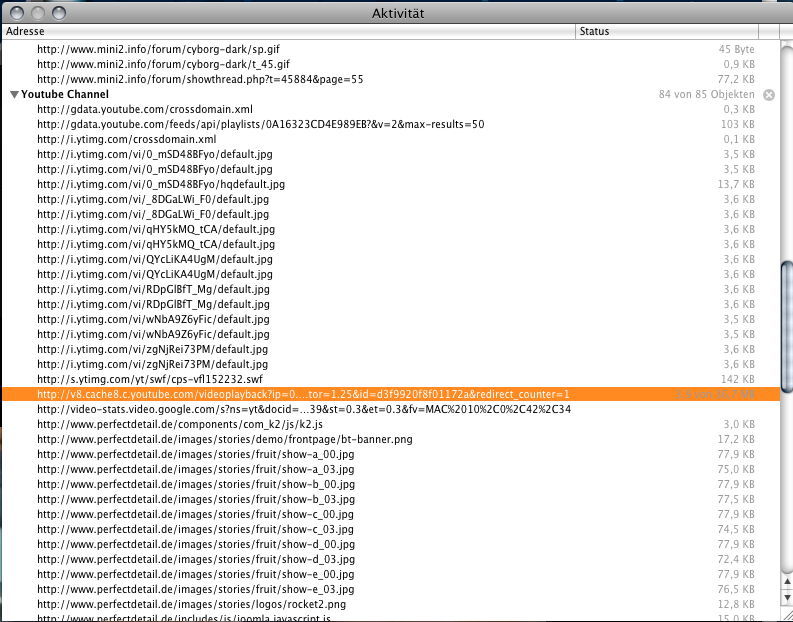Select the showthread.php?t=45884&page=55 entry
Screen dimensions: 793x622
200,79
